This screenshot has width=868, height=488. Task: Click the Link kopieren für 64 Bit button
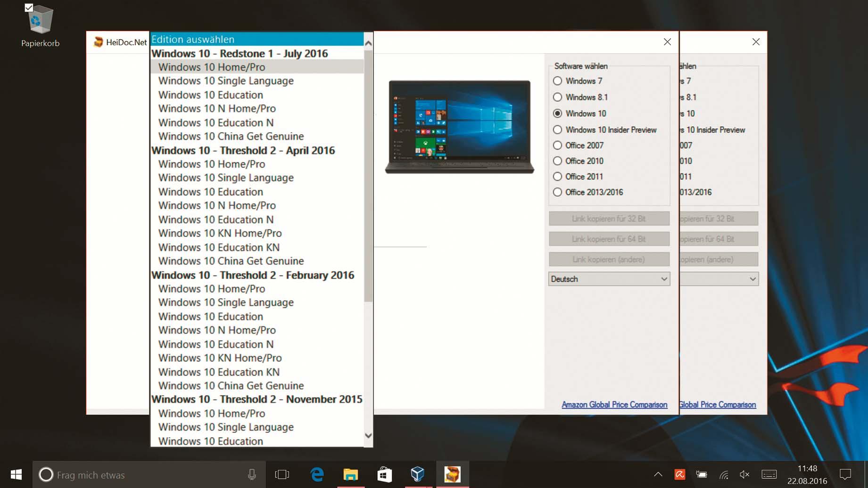coord(609,239)
